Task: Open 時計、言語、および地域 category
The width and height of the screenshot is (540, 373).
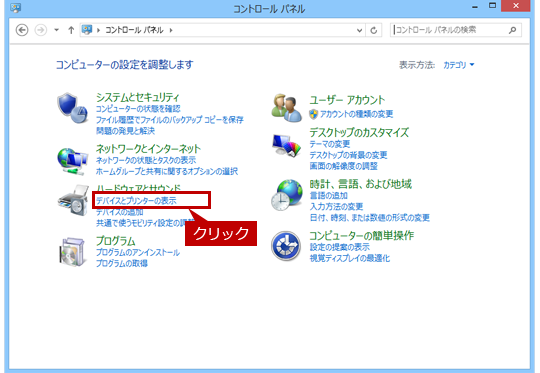Action: 360,184
